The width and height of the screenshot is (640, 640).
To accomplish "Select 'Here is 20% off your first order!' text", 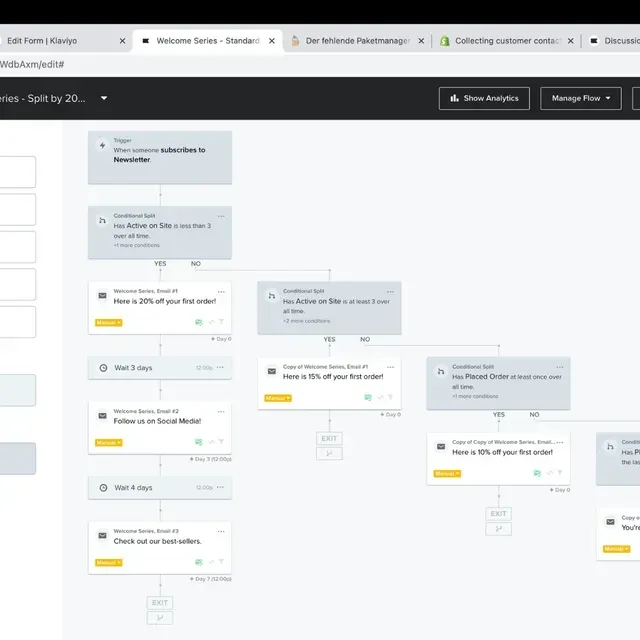I will tap(165, 301).
